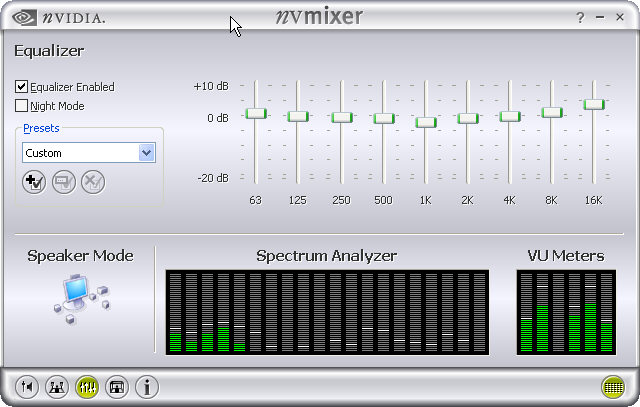Click the 250 Hz slider handle

click(342, 118)
